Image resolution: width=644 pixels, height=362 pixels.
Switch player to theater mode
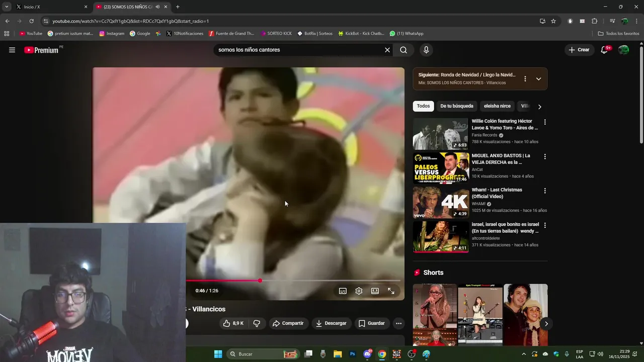pyautogui.click(x=375, y=291)
